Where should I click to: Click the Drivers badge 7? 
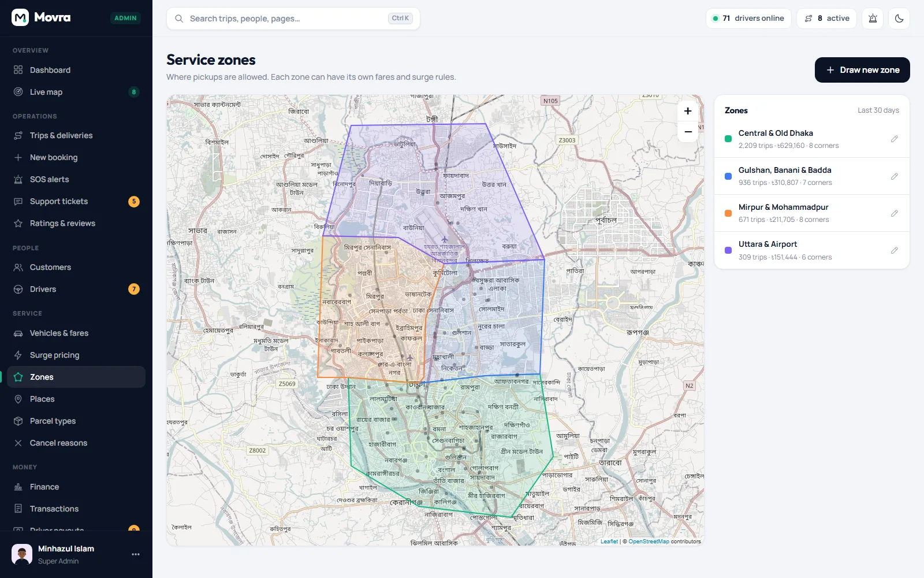point(134,289)
